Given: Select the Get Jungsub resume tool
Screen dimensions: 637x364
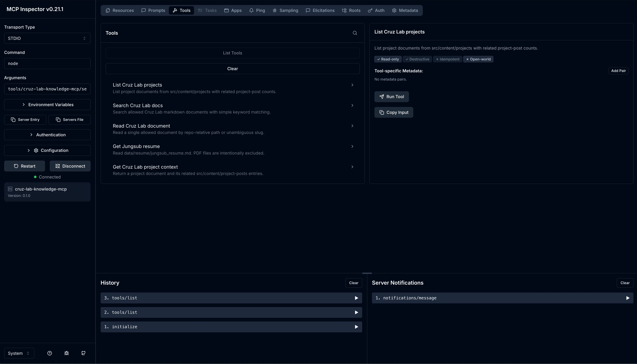Looking at the screenshot, I should point(232,150).
